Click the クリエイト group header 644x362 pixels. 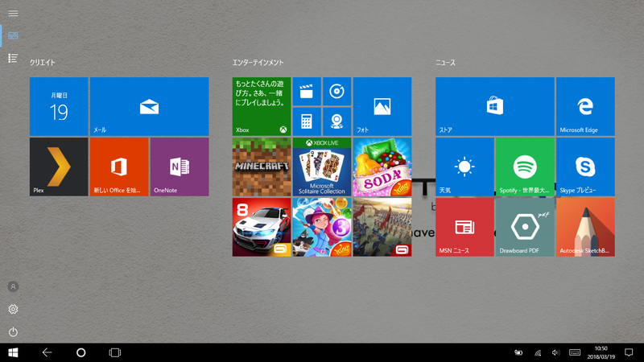click(43, 63)
